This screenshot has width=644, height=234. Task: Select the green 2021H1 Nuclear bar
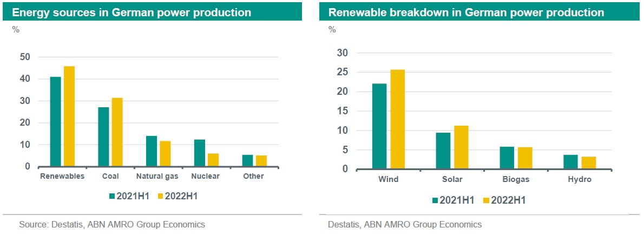pos(200,153)
